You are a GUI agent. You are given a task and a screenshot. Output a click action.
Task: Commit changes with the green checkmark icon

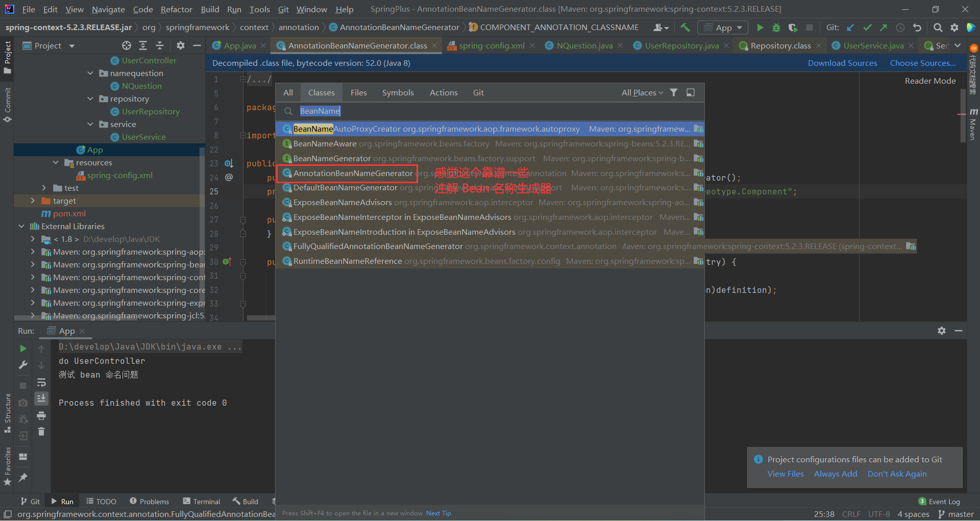(x=867, y=28)
